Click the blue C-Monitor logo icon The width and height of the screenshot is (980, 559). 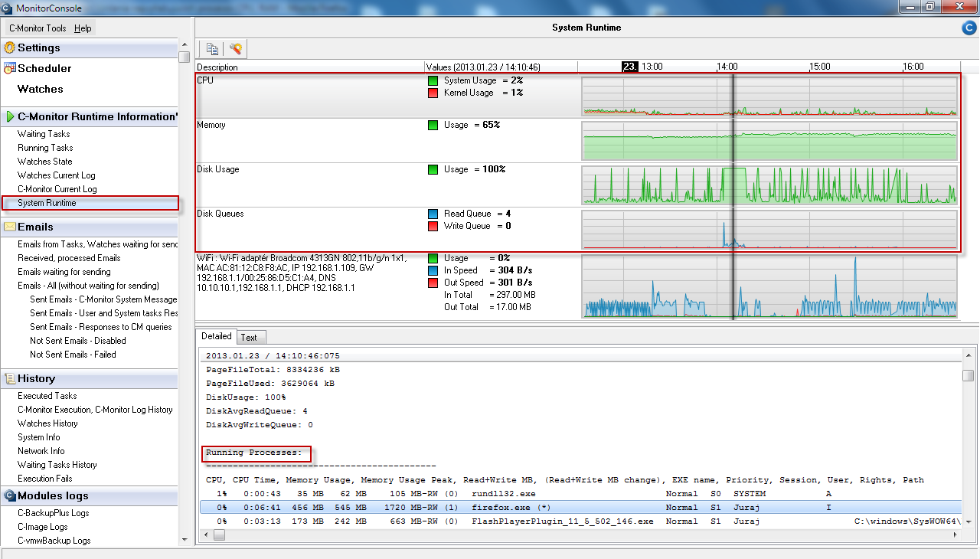pos(969,28)
